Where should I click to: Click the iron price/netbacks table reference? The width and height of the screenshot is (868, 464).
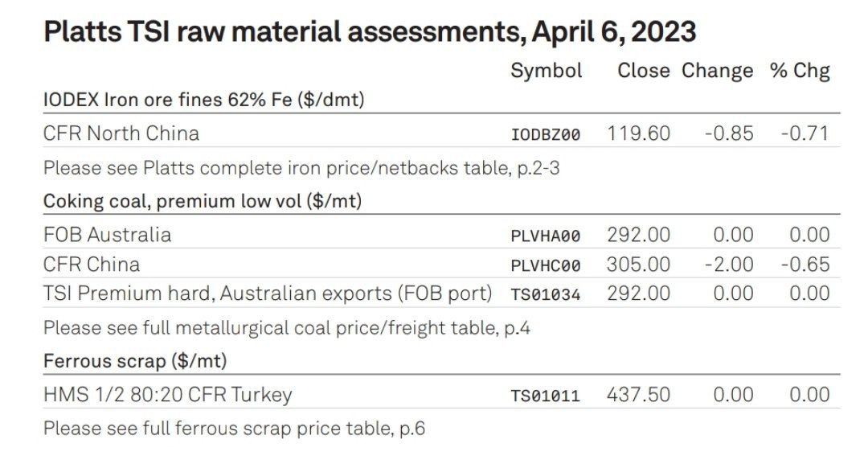[x=301, y=168]
